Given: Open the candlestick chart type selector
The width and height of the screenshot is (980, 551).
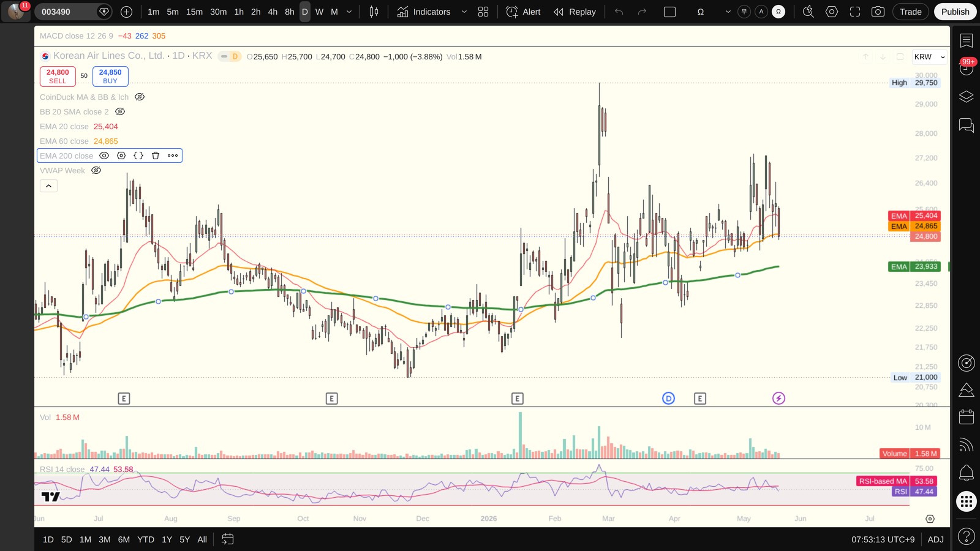Looking at the screenshot, I should pyautogui.click(x=374, y=12).
